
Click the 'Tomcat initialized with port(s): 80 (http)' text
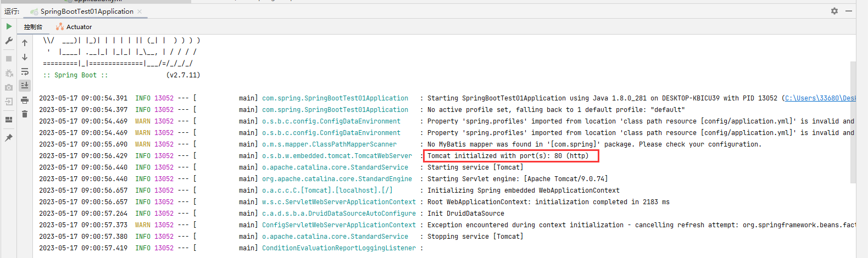click(508, 156)
